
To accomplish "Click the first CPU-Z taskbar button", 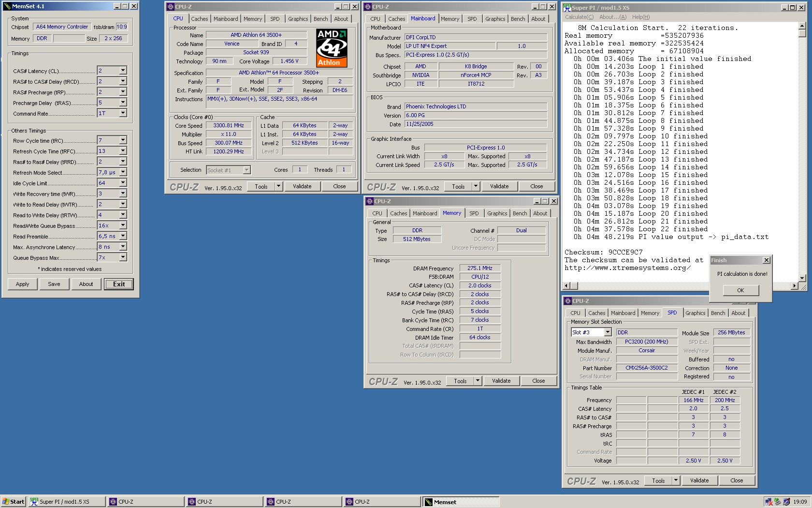I will point(145,502).
